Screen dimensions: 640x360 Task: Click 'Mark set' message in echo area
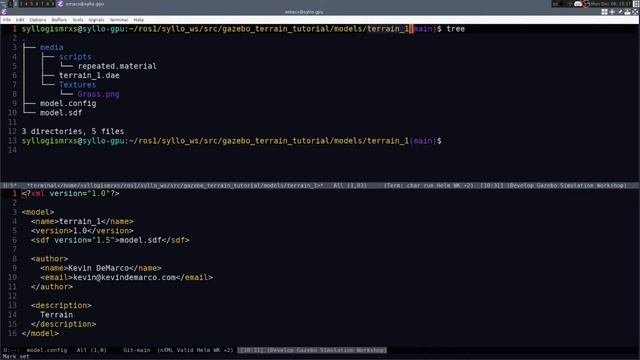(x=16, y=357)
